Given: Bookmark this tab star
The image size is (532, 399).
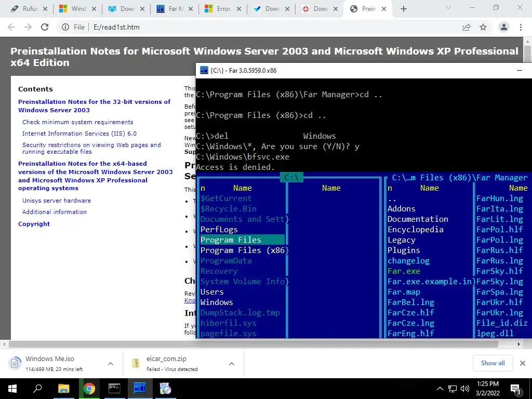Looking at the screenshot, I should click(x=483, y=27).
